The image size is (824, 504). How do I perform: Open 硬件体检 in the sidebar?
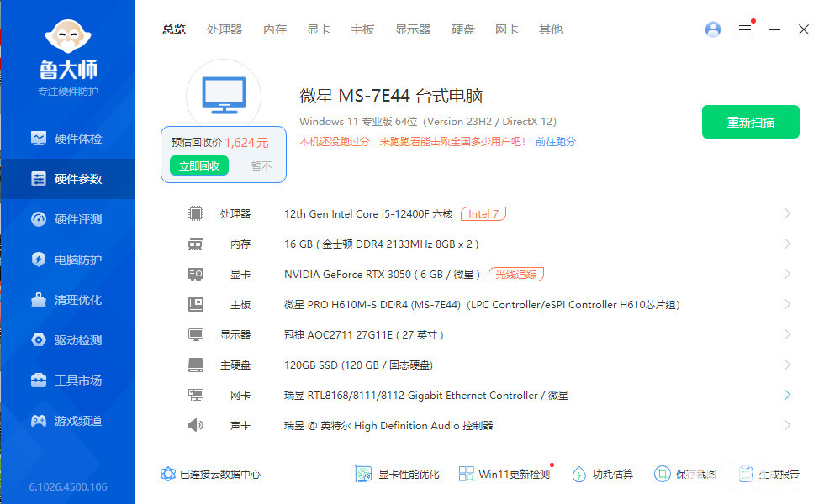77,139
